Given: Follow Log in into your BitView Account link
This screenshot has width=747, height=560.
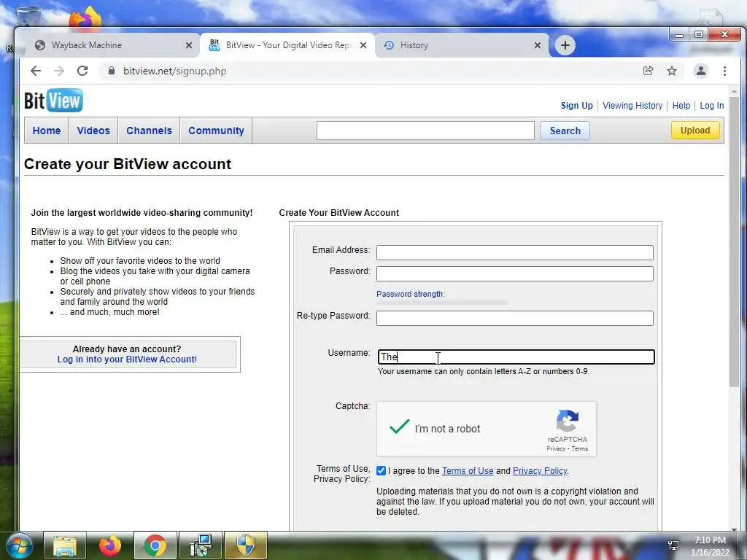Looking at the screenshot, I should click(127, 359).
